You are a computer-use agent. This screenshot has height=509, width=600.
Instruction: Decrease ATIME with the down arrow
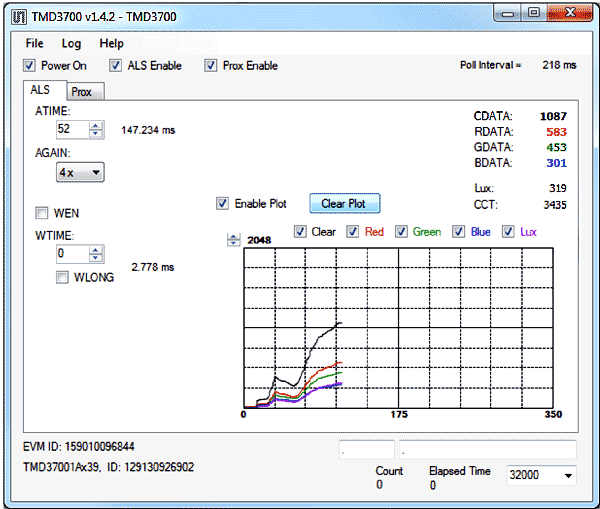(96, 133)
